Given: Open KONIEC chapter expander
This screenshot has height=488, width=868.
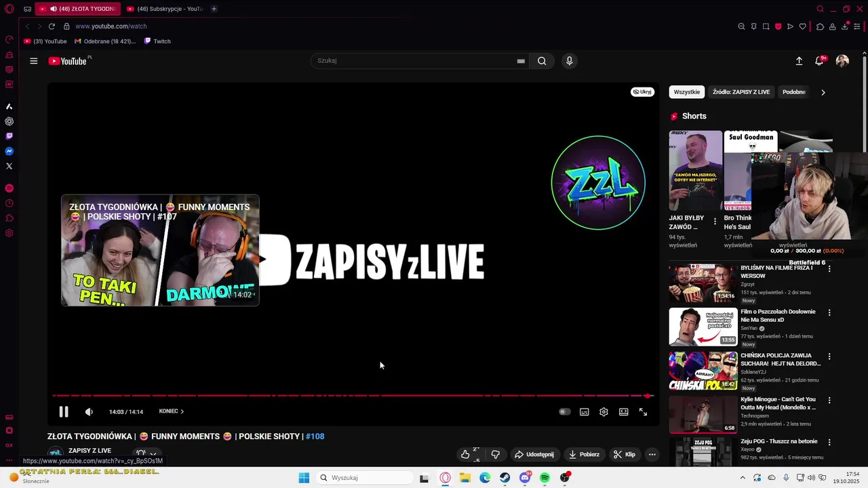Looking at the screenshot, I should pyautogui.click(x=172, y=411).
